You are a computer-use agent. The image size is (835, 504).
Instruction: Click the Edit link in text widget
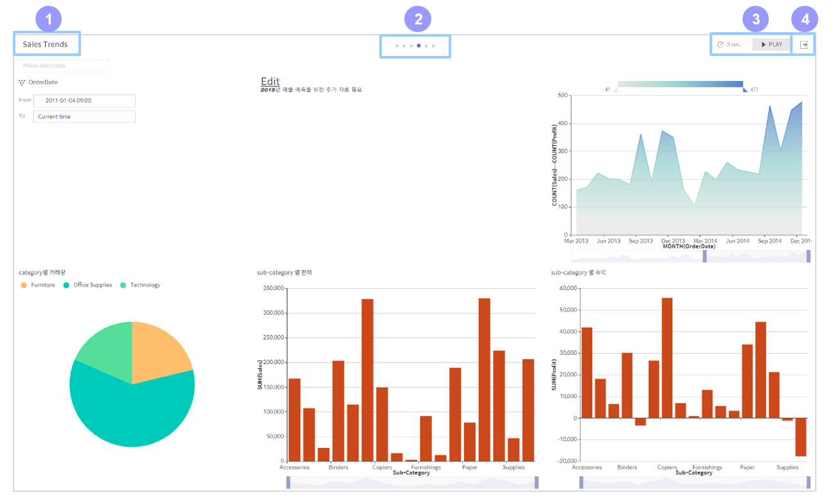[270, 81]
